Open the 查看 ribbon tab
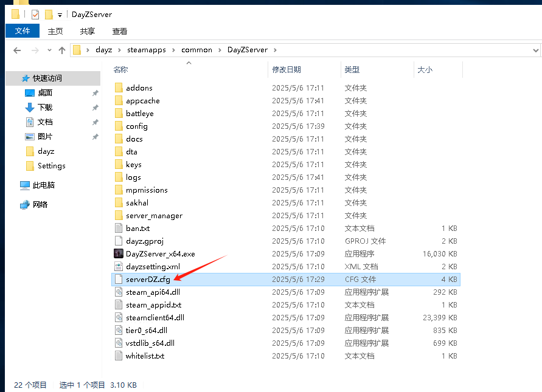 click(x=120, y=31)
